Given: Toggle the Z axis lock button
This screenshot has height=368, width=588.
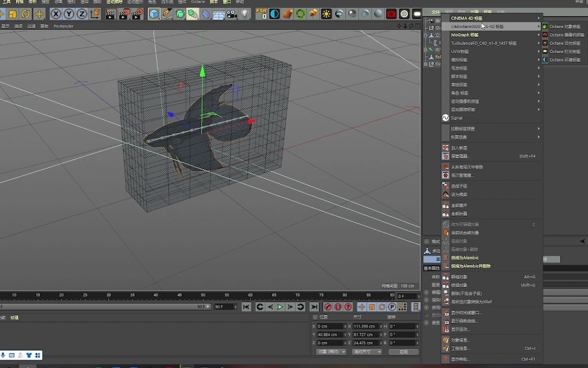Looking at the screenshot, I should (x=81, y=14).
